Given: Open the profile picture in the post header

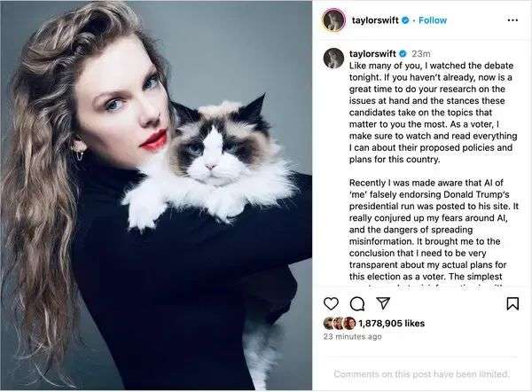Looking at the screenshot, I should (333, 19).
